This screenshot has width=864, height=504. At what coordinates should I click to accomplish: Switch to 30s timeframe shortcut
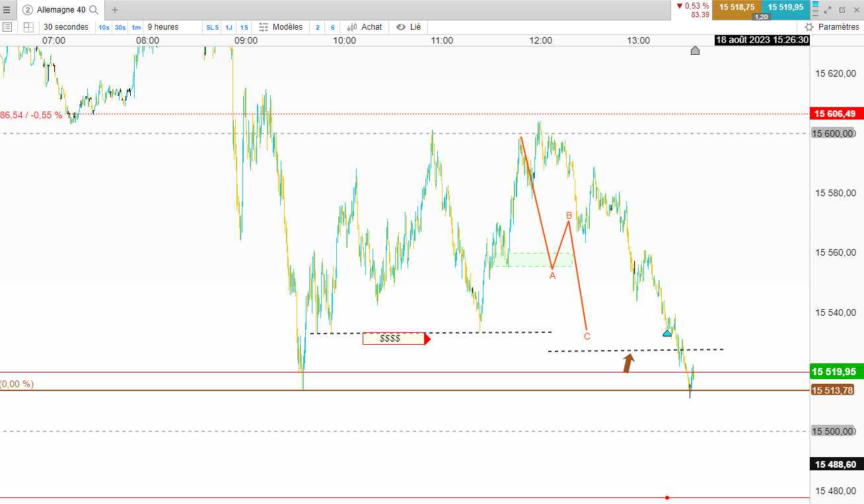[120, 27]
